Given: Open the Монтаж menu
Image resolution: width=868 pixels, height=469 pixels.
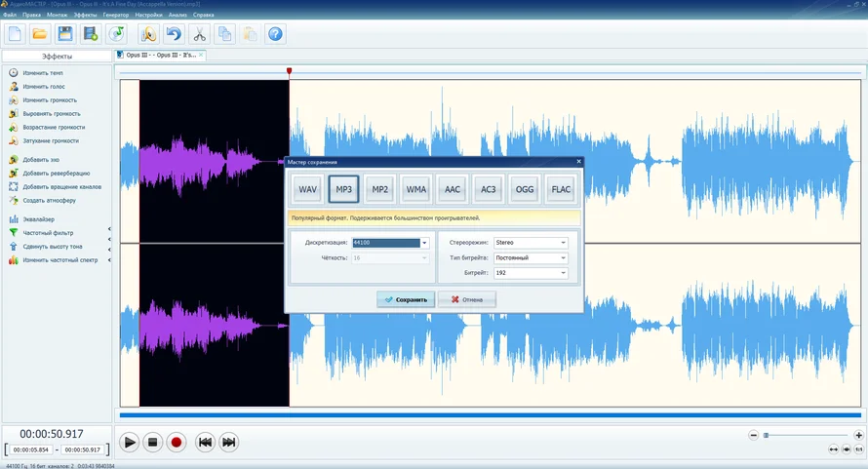Looking at the screenshot, I should click(x=57, y=15).
